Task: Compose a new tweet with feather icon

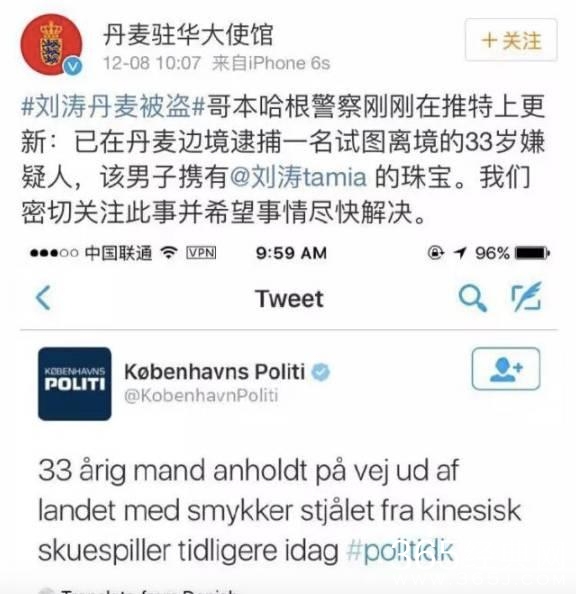Action: [x=526, y=297]
